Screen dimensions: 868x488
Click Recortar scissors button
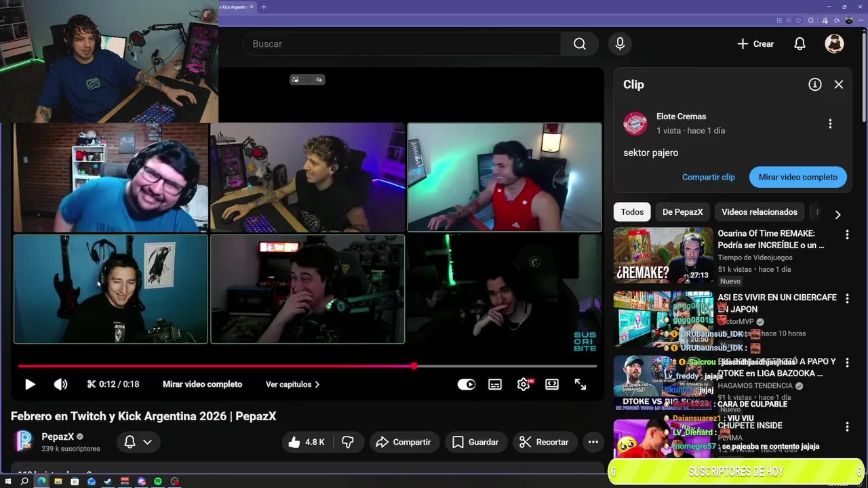coord(545,442)
